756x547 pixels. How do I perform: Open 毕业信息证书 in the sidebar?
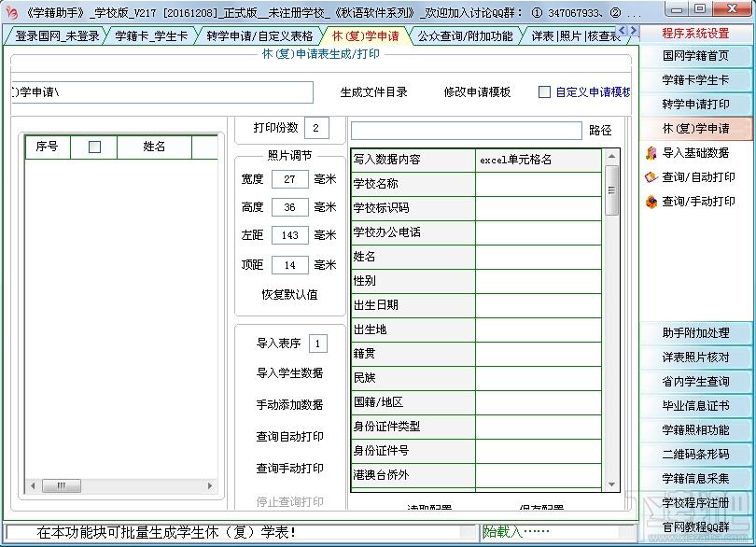(x=695, y=406)
